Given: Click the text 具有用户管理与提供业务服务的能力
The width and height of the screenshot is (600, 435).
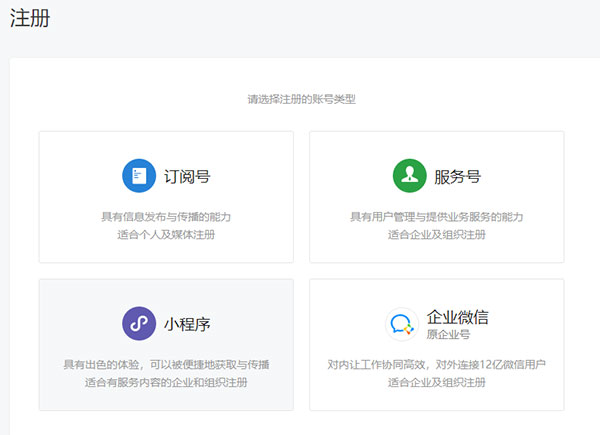Looking at the screenshot, I should coord(436,217).
